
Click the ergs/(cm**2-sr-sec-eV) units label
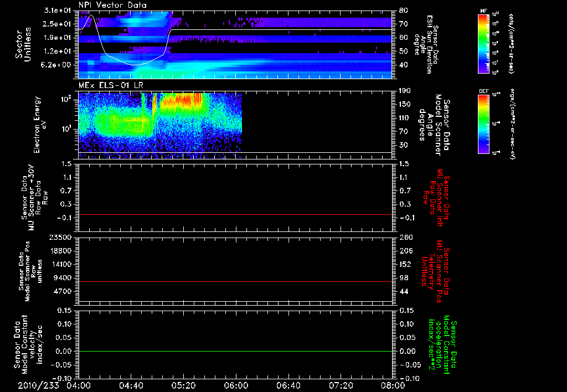(x=512, y=123)
